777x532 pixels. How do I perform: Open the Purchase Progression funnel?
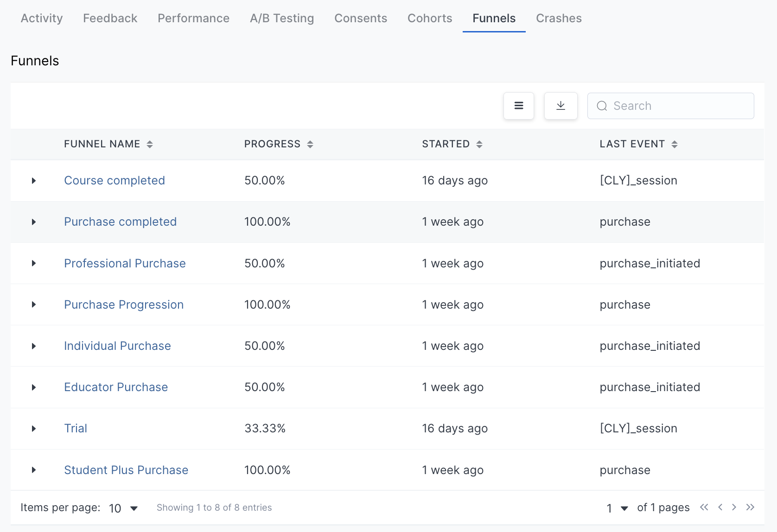click(124, 304)
